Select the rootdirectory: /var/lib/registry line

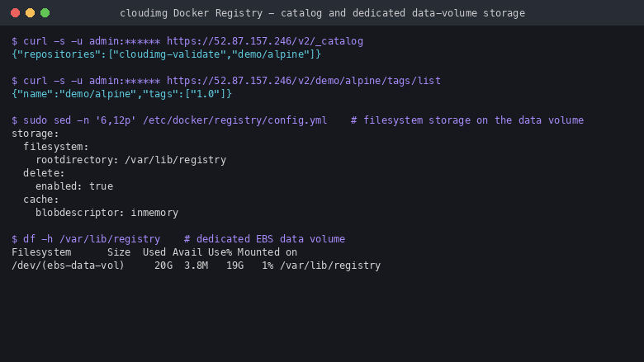(130, 159)
